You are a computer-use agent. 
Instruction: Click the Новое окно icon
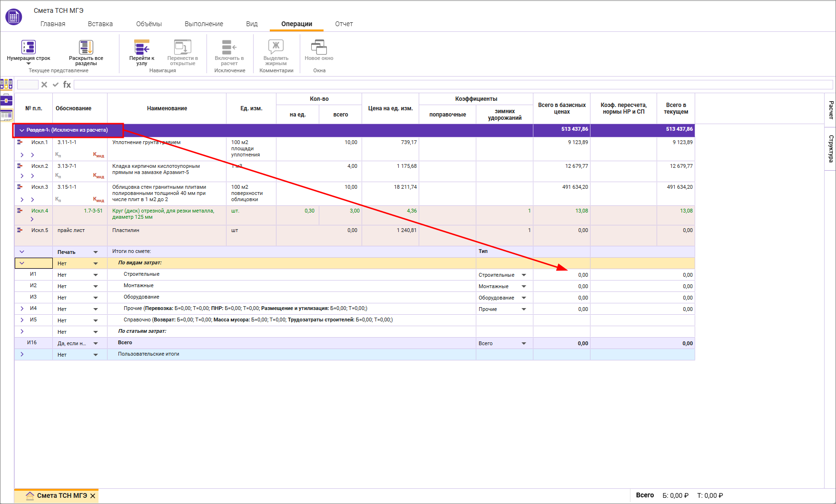click(x=319, y=48)
